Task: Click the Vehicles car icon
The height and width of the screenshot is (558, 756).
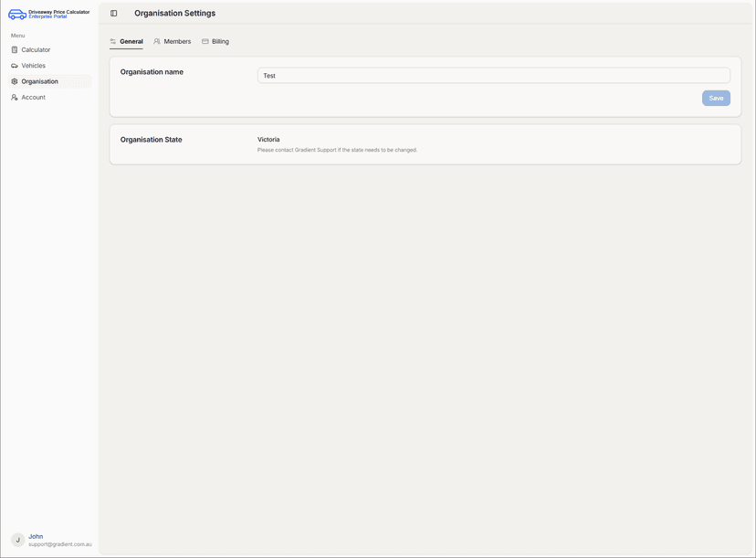Action: point(15,66)
